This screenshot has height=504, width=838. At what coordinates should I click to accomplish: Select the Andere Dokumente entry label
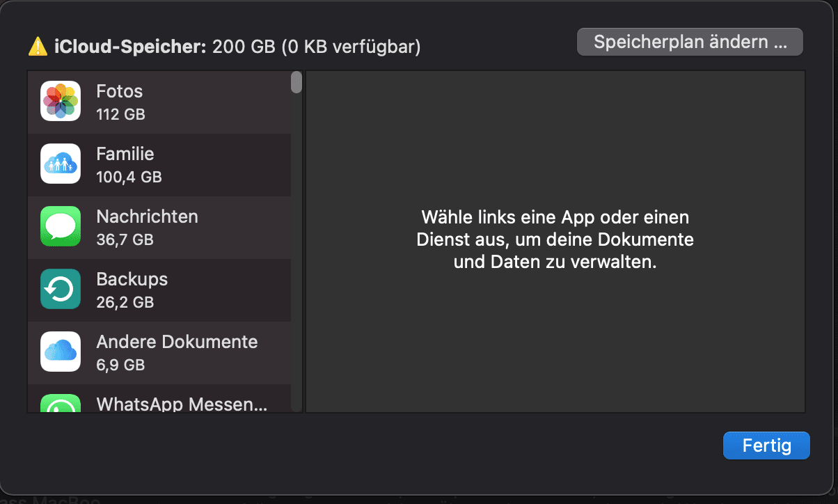click(x=177, y=342)
